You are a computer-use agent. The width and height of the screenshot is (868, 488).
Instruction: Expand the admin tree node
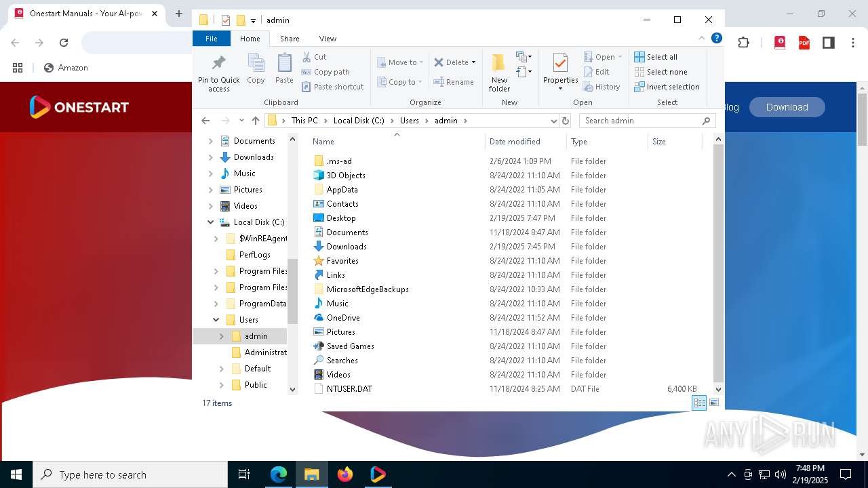click(221, 336)
